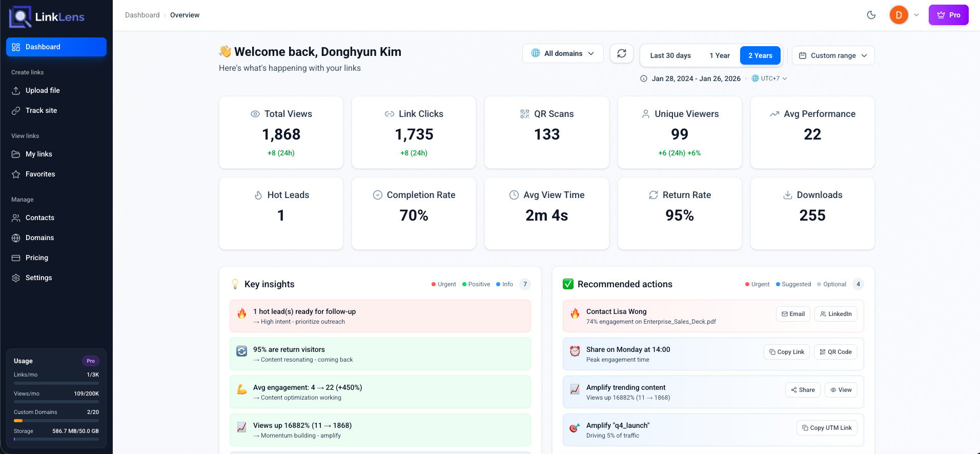This screenshot has width=980, height=454.
Task: Click the Unique Viewers person icon
Action: pyautogui.click(x=646, y=114)
